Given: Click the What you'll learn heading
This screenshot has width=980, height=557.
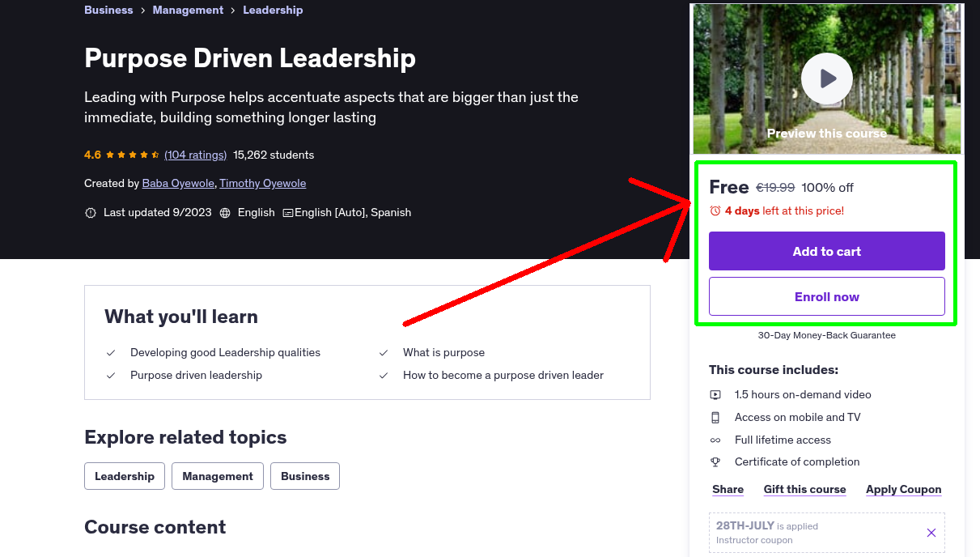Looking at the screenshot, I should click(181, 317).
